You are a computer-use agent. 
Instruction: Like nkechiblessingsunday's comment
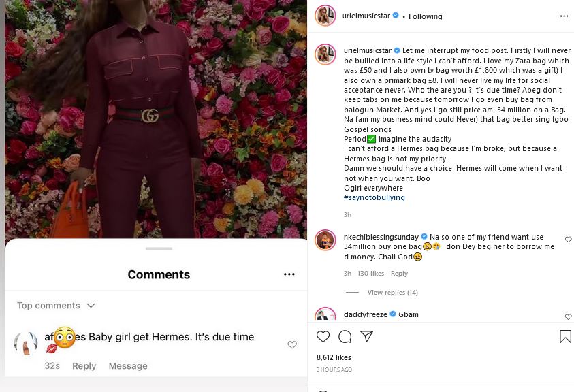569,240
